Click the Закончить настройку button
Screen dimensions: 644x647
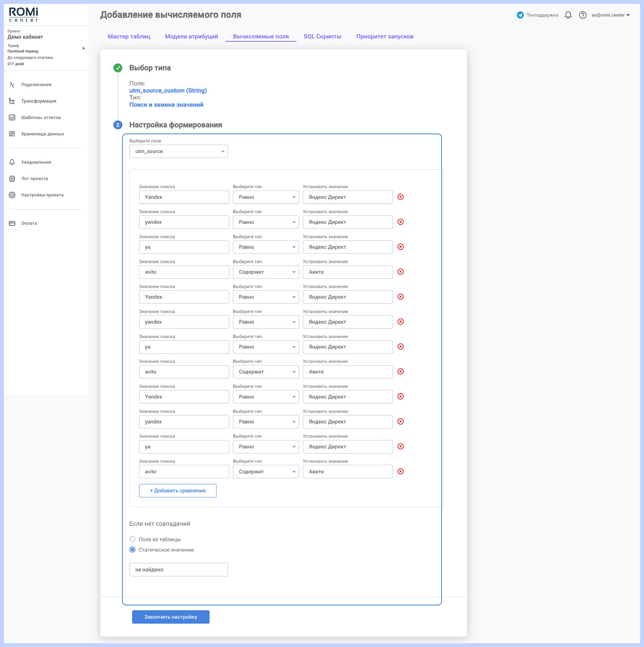pyautogui.click(x=171, y=617)
